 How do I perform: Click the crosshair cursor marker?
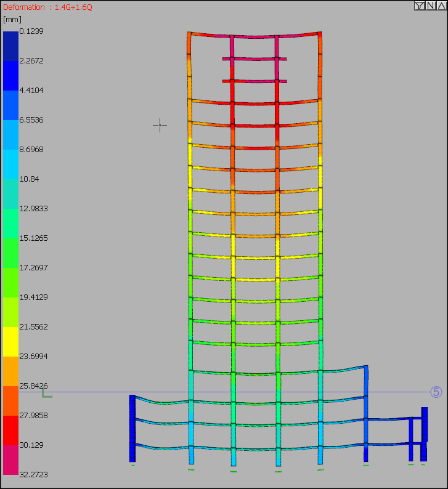[x=160, y=125]
